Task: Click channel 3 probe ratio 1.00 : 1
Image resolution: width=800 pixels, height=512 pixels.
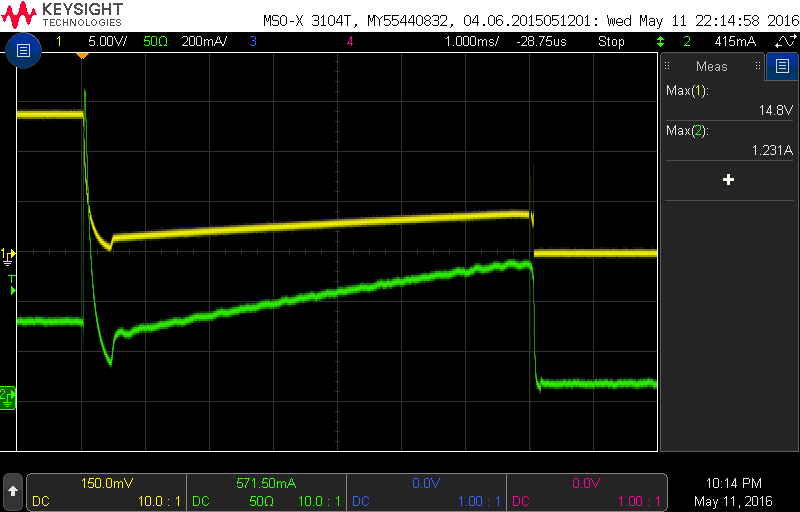Action: tap(480, 501)
